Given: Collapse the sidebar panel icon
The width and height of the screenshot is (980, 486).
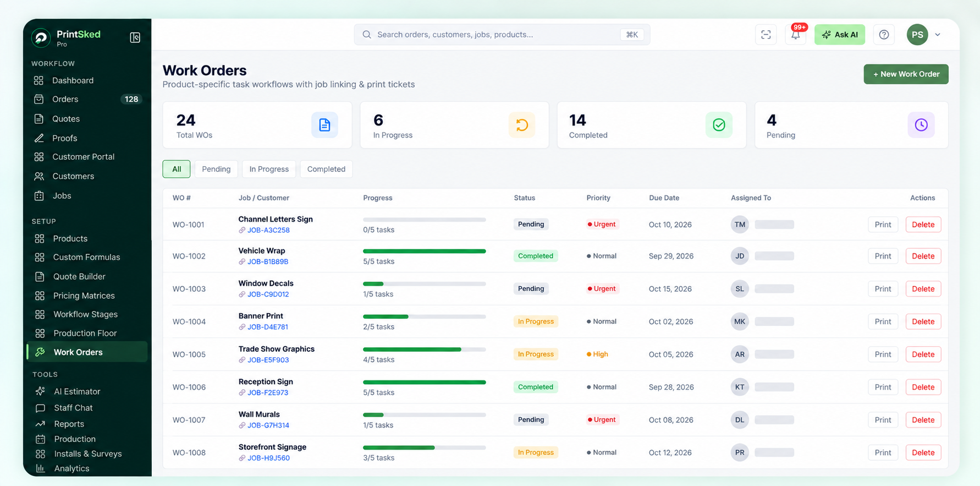Looking at the screenshot, I should click(135, 37).
